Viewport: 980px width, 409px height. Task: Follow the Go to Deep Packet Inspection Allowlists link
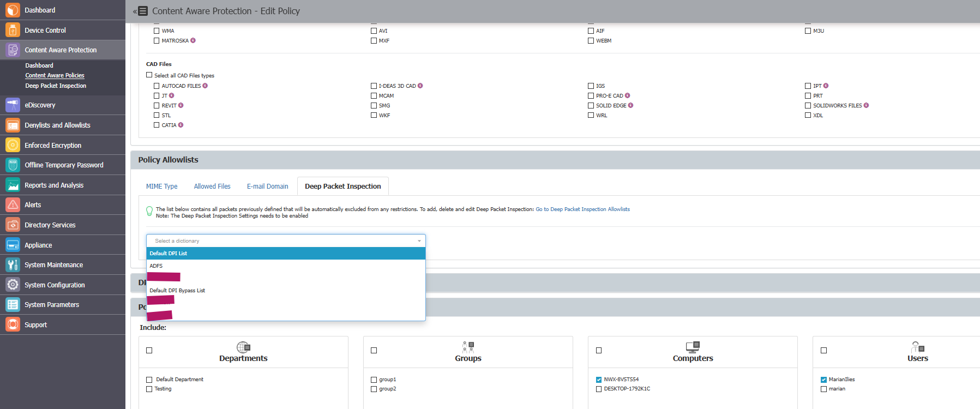[582, 209]
